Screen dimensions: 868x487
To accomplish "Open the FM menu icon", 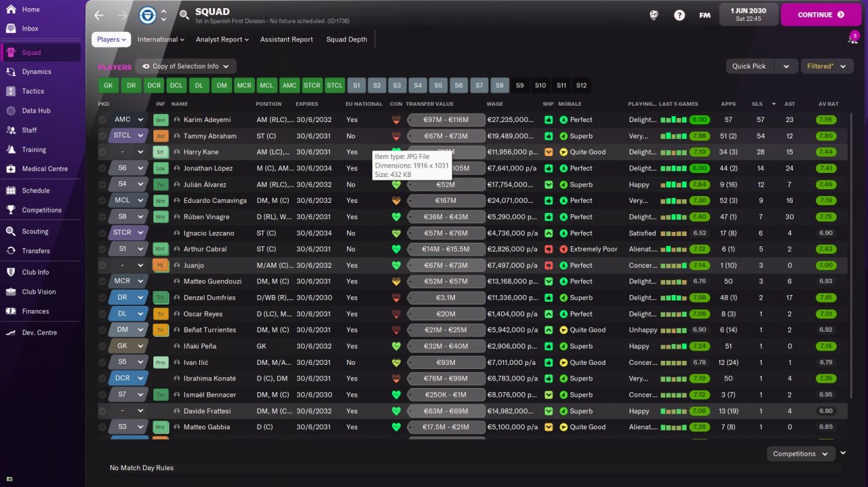I will click(x=705, y=15).
